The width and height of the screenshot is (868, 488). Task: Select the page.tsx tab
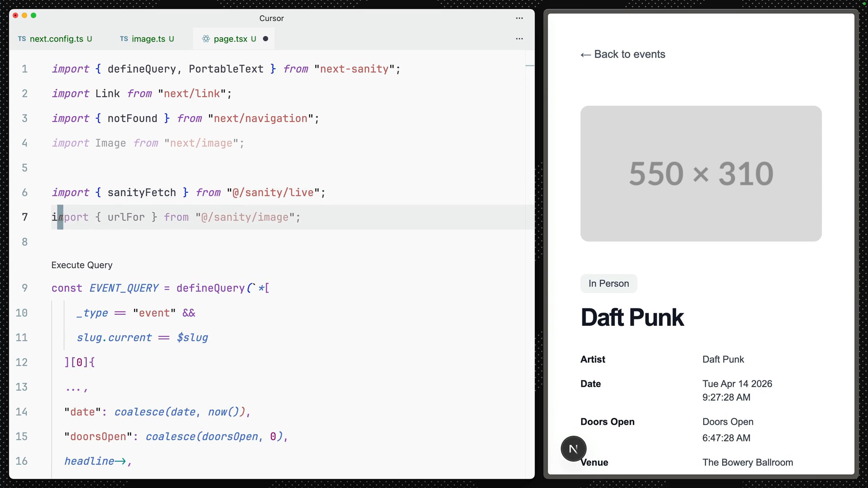pyautogui.click(x=234, y=39)
